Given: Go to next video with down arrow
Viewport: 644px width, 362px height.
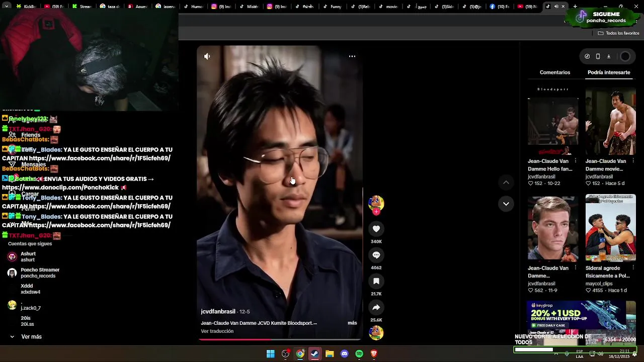Looking at the screenshot, I should coord(506,204).
